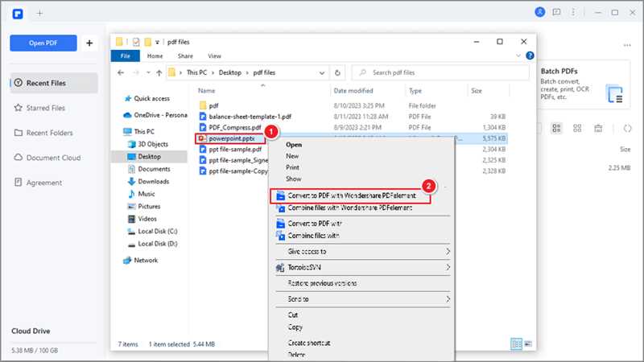Click ellipsis above Batch PDFs card

pyautogui.click(x=627, y=45)
